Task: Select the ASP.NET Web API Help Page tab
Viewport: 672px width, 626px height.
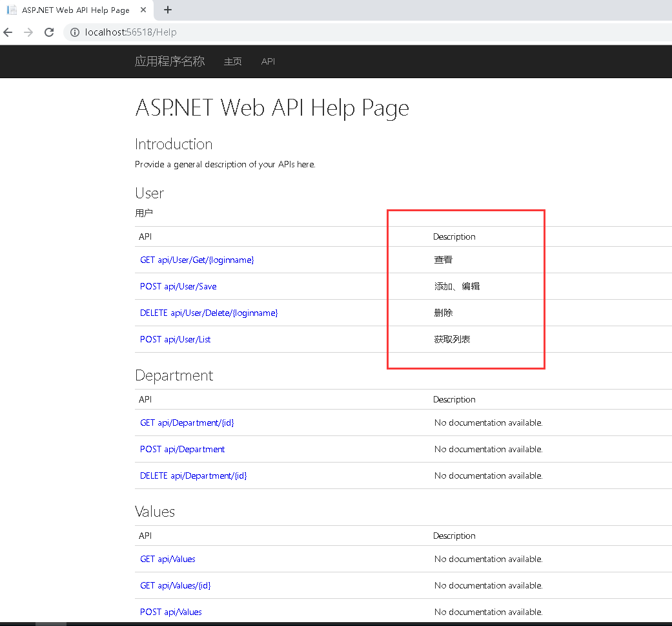Action: coord(76,10)
